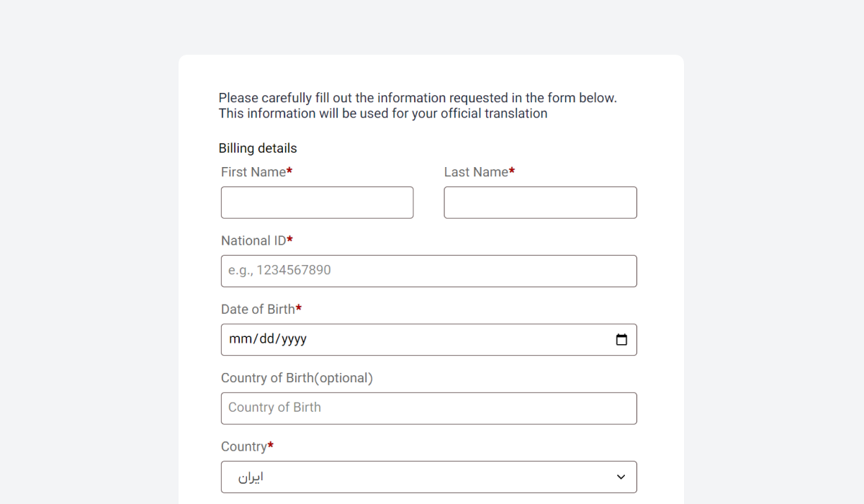Click into the Last Name text box
Viewport: 864px width, 504px height.
point(541,203)
